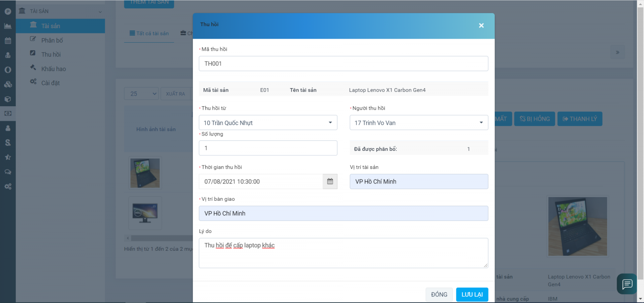644x303 pixels.
Task: Click the calendar icon beside Thời gian thu hồi
Action: [330, 181]
